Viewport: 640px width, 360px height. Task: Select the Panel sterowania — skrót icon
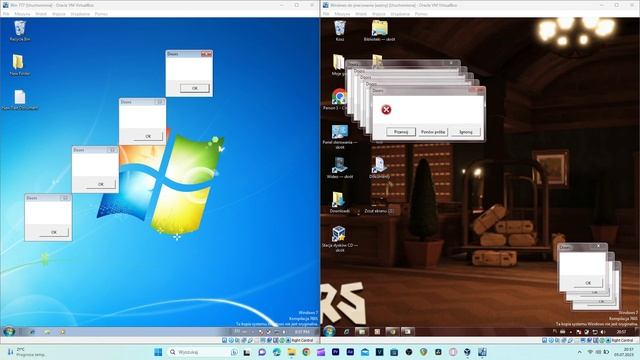coord(340,136)
